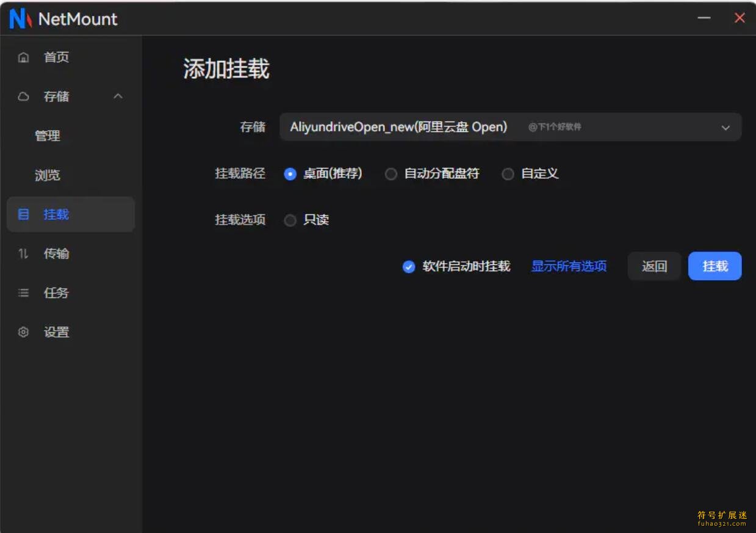Click the transfer arrows icon

[24, 253]
